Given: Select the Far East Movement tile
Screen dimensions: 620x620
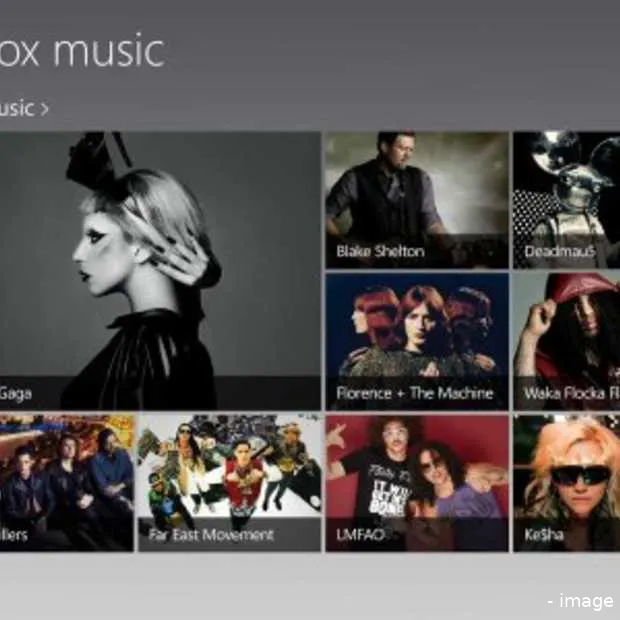Looking at the screenshot, I should pyautogui.click(x=230, y=483).
